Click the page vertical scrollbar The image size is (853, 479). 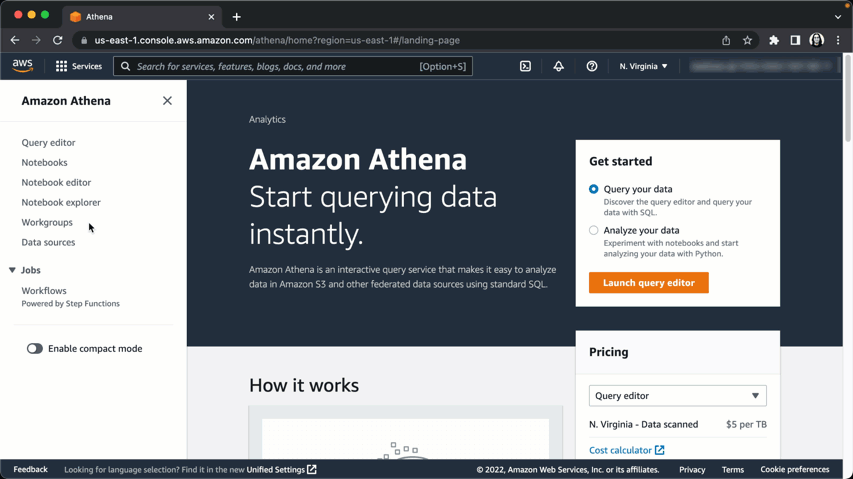(848, 98)
